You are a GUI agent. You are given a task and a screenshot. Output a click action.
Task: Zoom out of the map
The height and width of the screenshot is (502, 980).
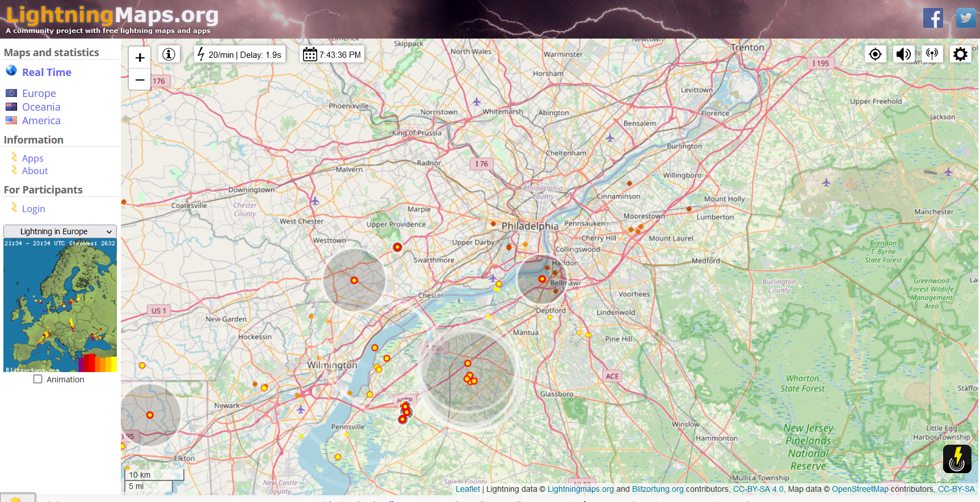[140, 80]
